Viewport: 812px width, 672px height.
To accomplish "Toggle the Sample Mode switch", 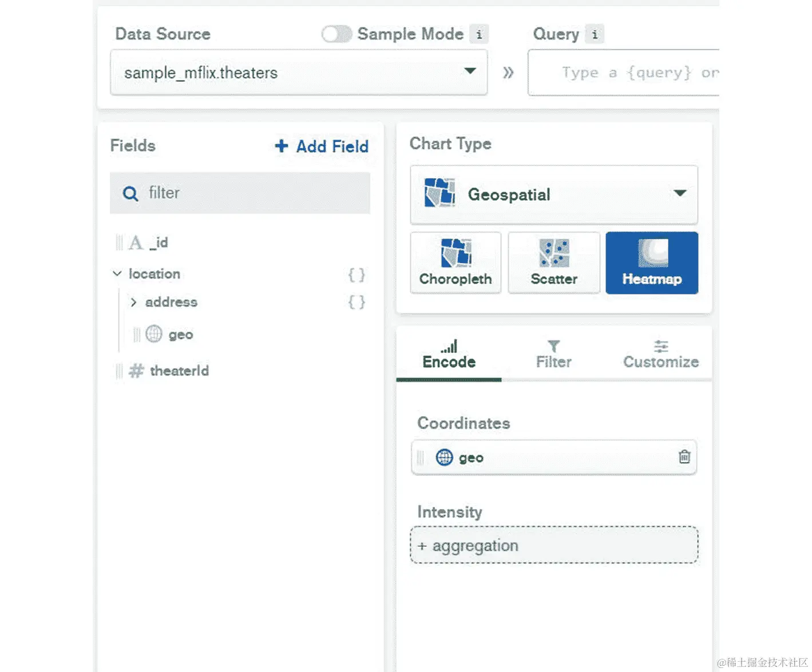I will point(336,34).
